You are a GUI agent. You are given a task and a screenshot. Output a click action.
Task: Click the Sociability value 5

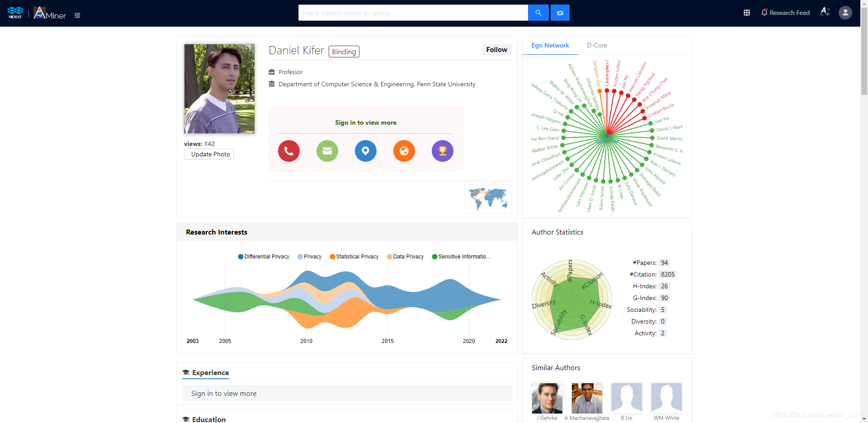663,310
